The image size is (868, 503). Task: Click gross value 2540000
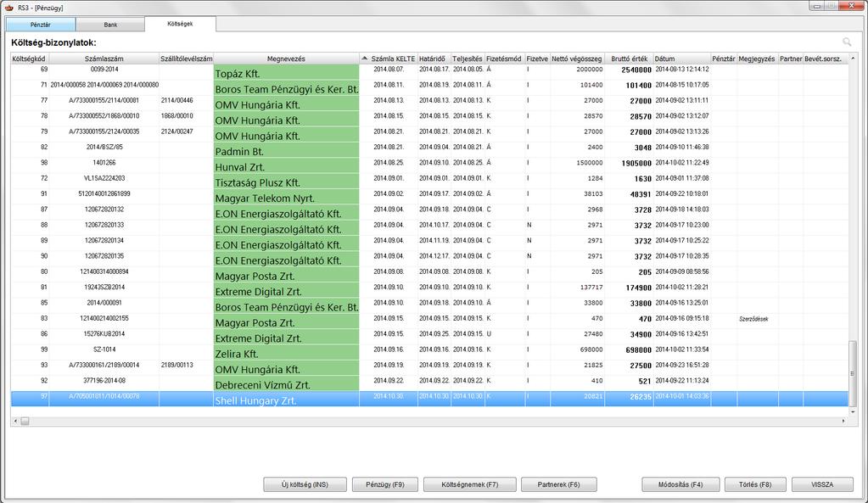pyautogui.click(x=636, y=70)
